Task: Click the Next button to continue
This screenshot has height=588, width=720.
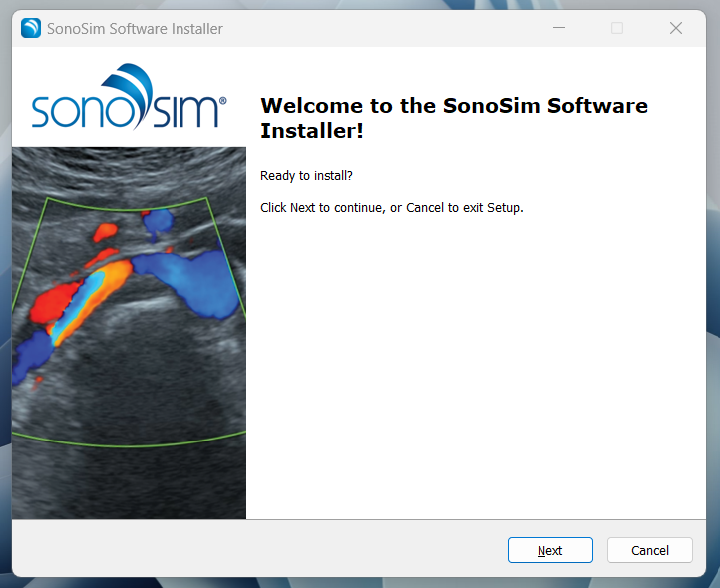Action: coord(549,550)
